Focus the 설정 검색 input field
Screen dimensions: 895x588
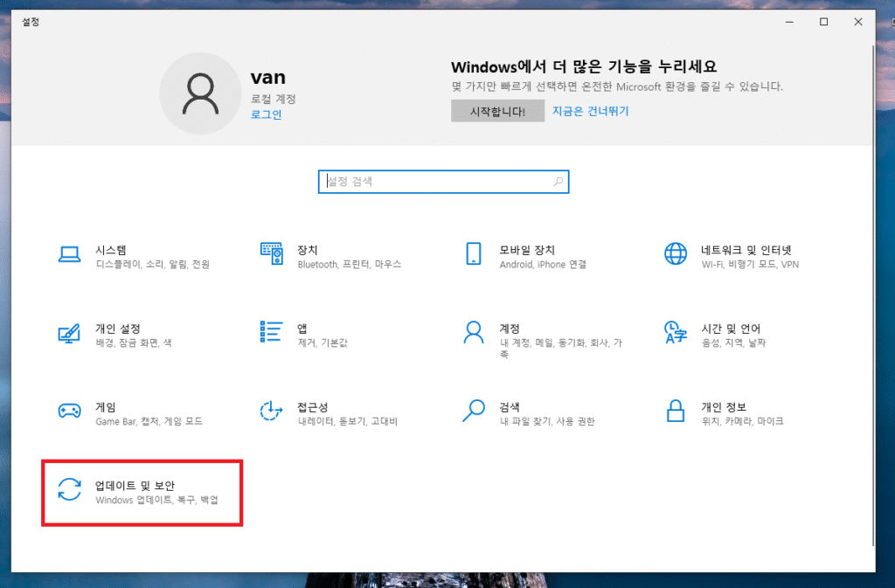point(437,182)
